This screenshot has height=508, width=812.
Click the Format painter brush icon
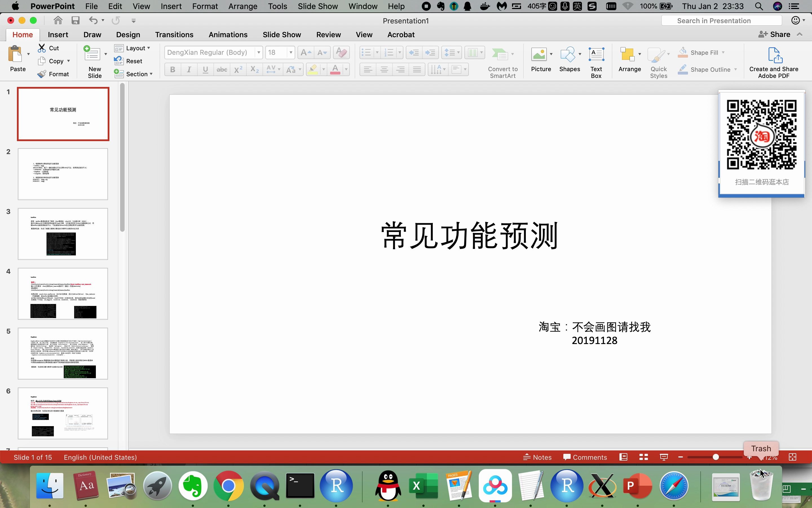[42, 74]
